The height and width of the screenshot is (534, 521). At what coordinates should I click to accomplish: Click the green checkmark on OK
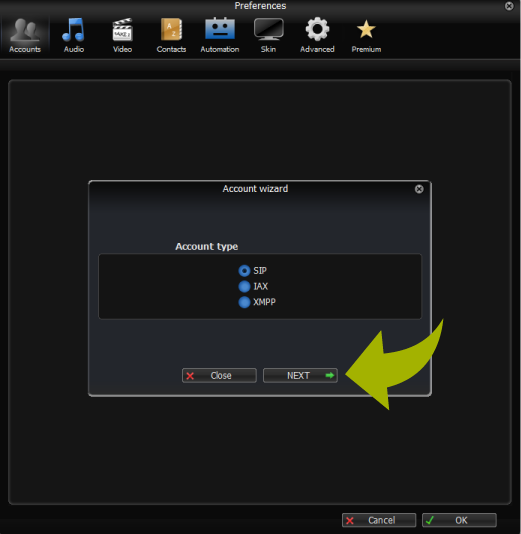[430, 520]
